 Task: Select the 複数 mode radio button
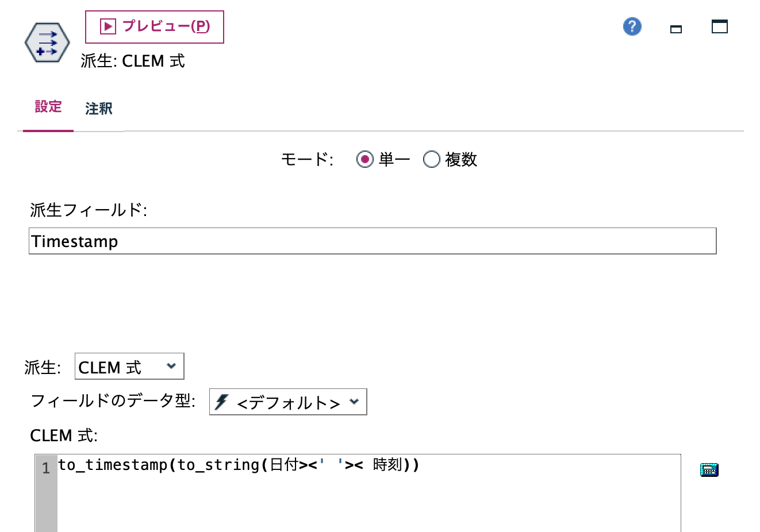tap(431, 160)
